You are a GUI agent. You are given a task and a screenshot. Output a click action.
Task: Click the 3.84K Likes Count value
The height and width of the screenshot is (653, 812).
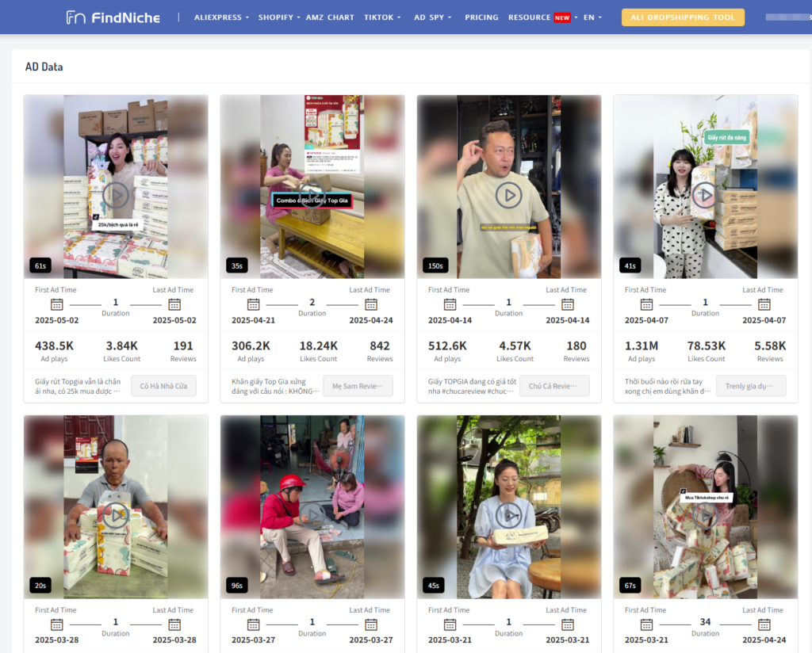[x=121, y=346]
